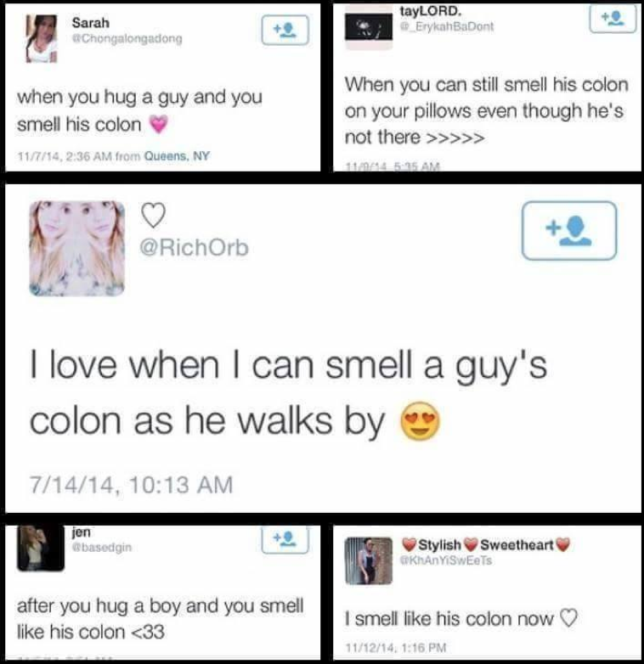Image resolution: width=644 pixels, height=664 pixels.
Task: Open the @basedgin handle
Action: pos(102,547)
